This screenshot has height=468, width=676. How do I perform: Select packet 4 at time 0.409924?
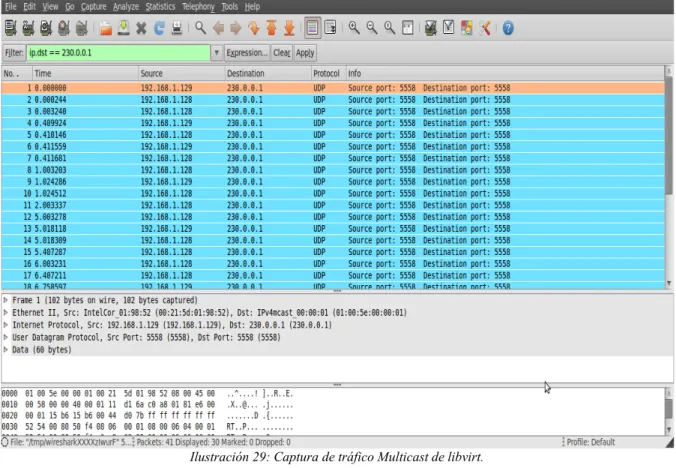[x=333, y=123]
